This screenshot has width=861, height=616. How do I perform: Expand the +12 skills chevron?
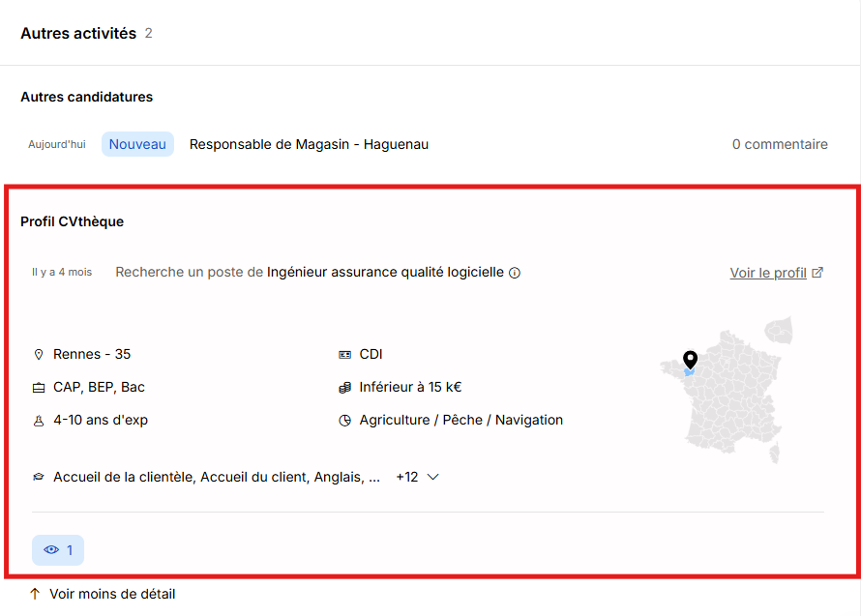coord(432,477)
